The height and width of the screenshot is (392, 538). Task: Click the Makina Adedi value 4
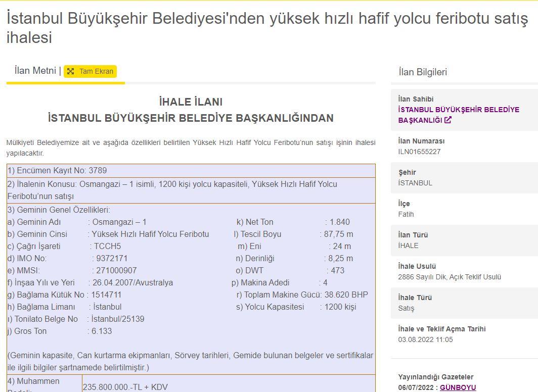coord(325,283)
